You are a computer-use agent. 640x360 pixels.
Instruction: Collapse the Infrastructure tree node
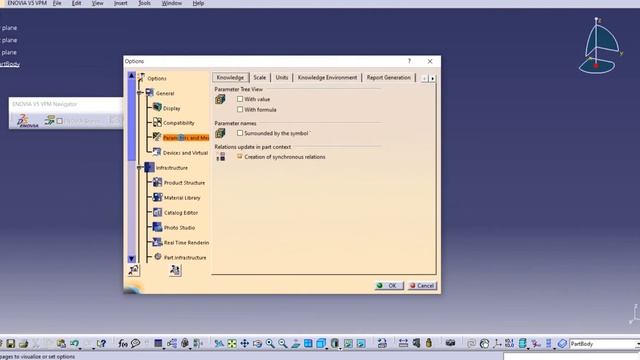point(140,167)
